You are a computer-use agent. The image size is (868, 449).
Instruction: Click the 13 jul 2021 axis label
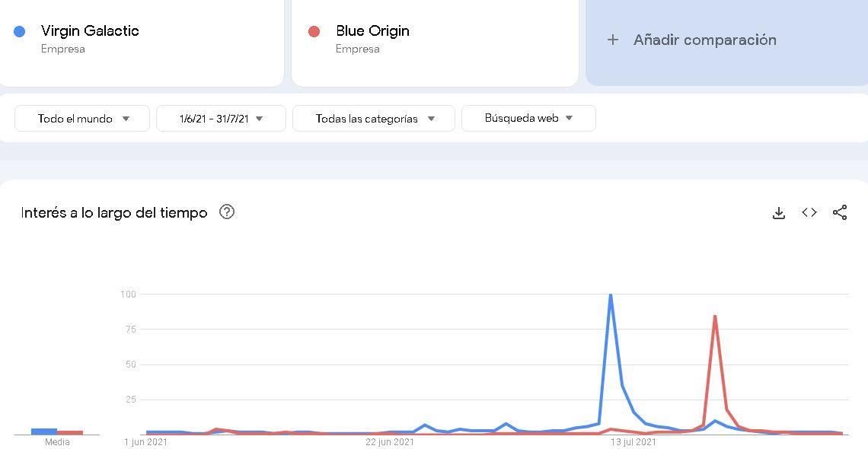coord(633,442)
